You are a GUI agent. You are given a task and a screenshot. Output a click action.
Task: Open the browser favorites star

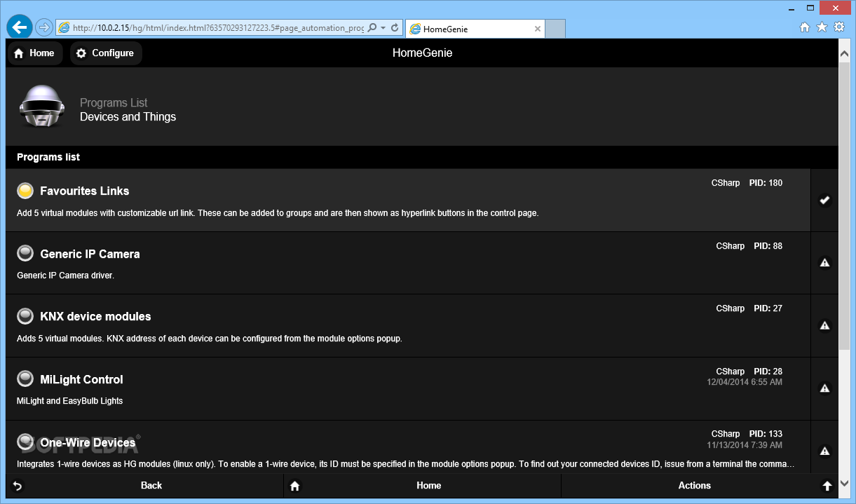pyautogui.click(x=822, y=27)
